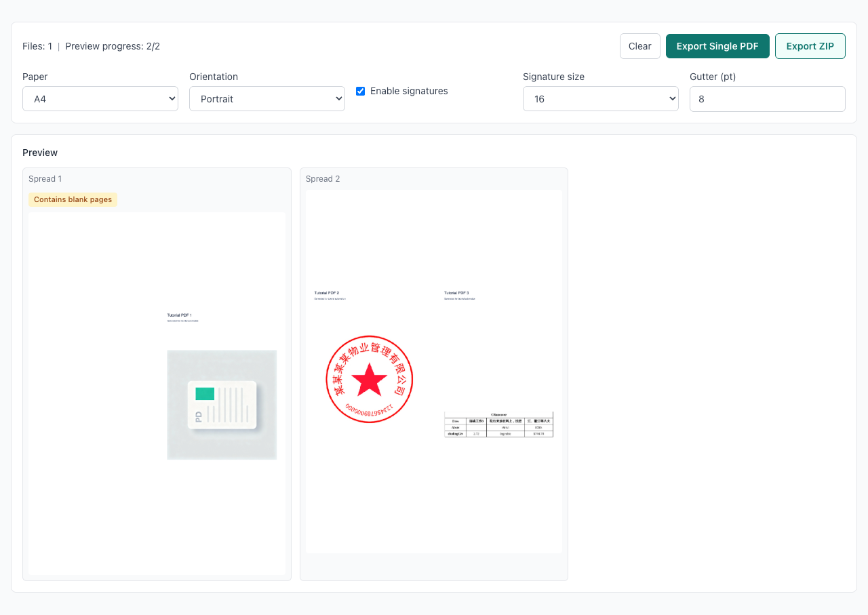Image resolution: width=868 pixels, height=615 pixels.
Task: Click the Enable signatures label text
Action: pyautogui.click(x=409, y=91)
